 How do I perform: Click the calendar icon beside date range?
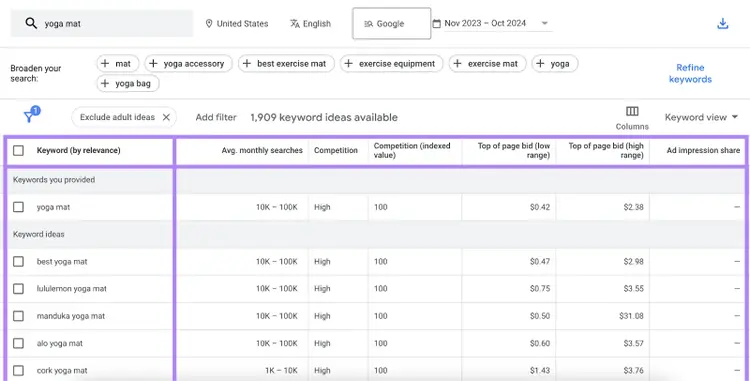(437, 23)
